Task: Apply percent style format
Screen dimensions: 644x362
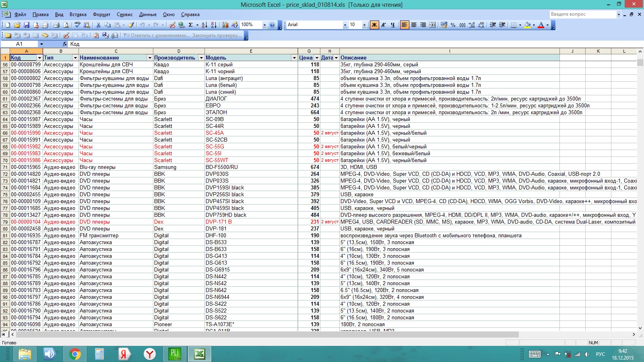Action: 453,25
